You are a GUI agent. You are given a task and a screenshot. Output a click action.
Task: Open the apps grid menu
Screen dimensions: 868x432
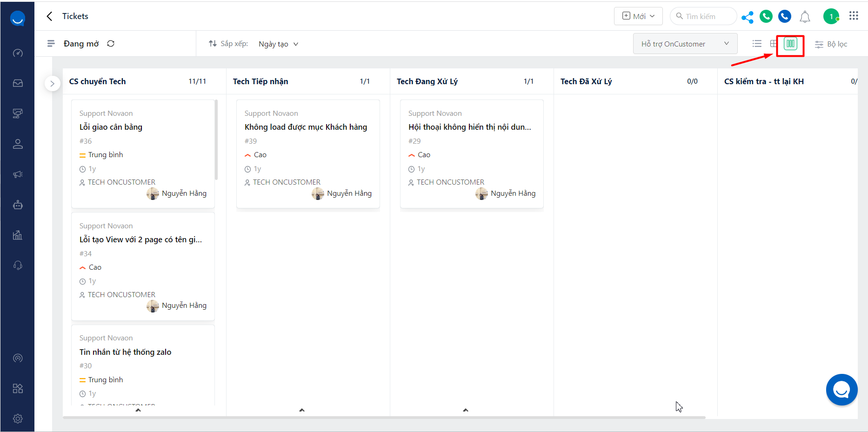click(854, 16)
